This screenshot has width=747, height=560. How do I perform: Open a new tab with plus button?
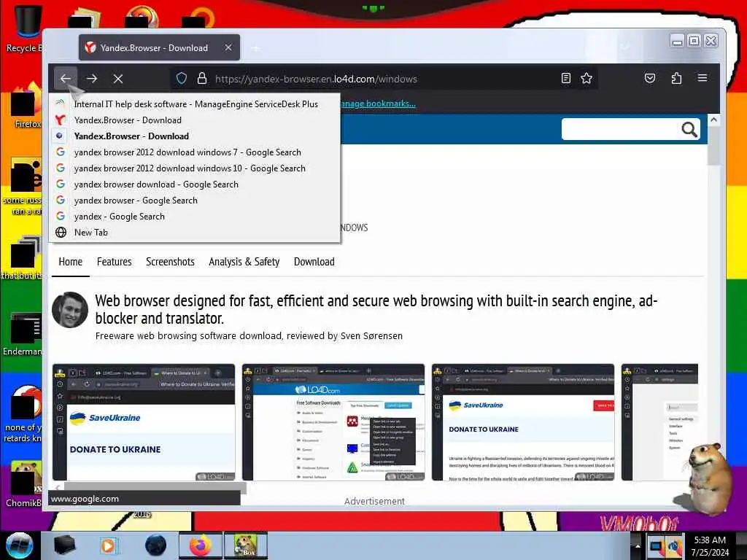(x=256, y=47)
